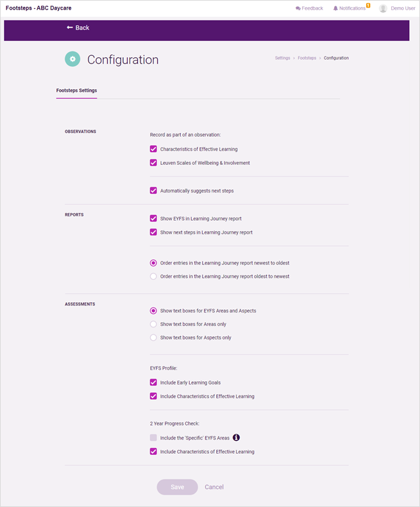420x507 pixels.
Task: Open Footsteps breadcrumb link
Action: tap(307, 58)
